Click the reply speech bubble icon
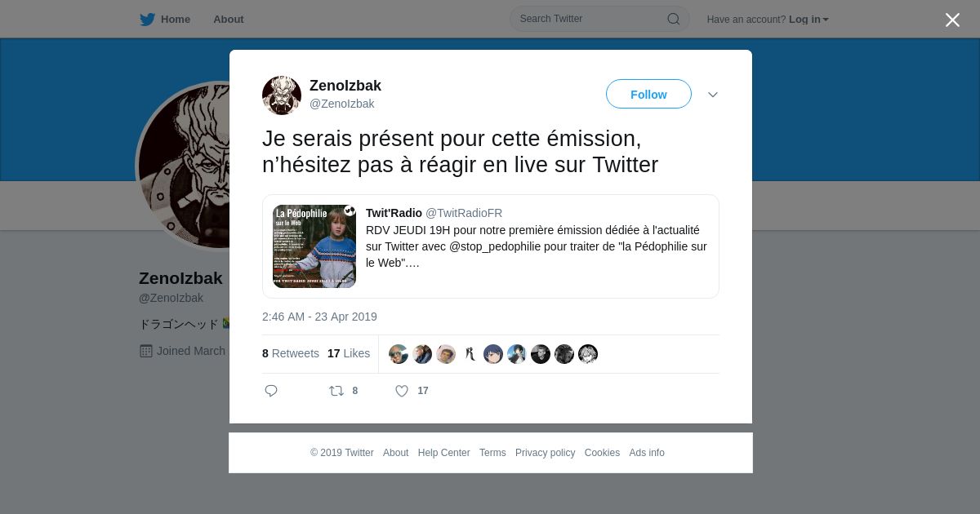This screenshot has width=980, height=514. pyautogui.click(x=271, y=391)
